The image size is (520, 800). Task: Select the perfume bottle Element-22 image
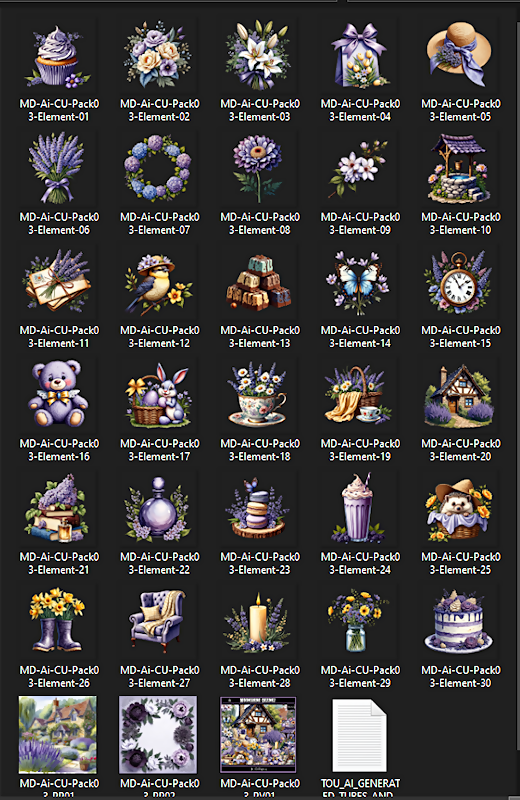(x=158, y=508)
